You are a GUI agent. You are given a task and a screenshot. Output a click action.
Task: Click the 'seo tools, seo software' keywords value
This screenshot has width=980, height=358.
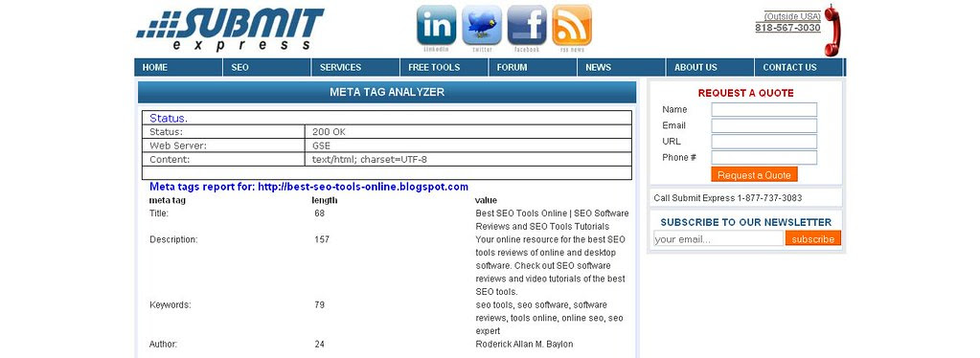[x=549, y=318]
